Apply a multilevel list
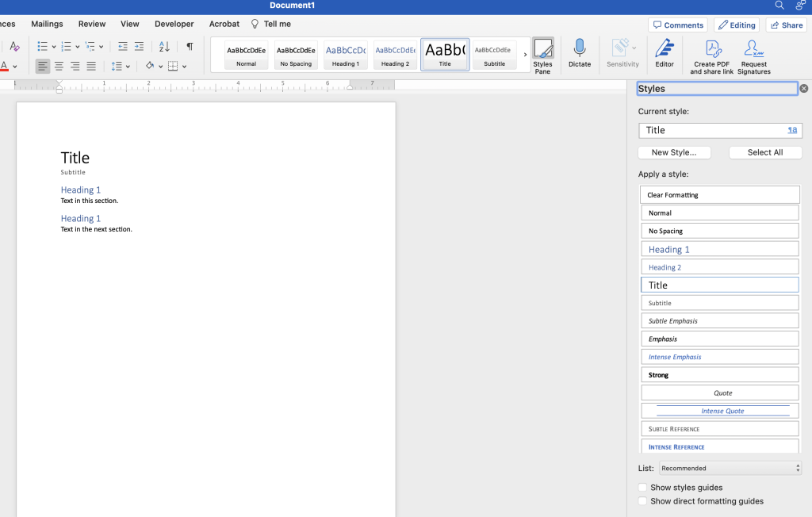Viewport: 812px width, 517px height. coord(90,47)
